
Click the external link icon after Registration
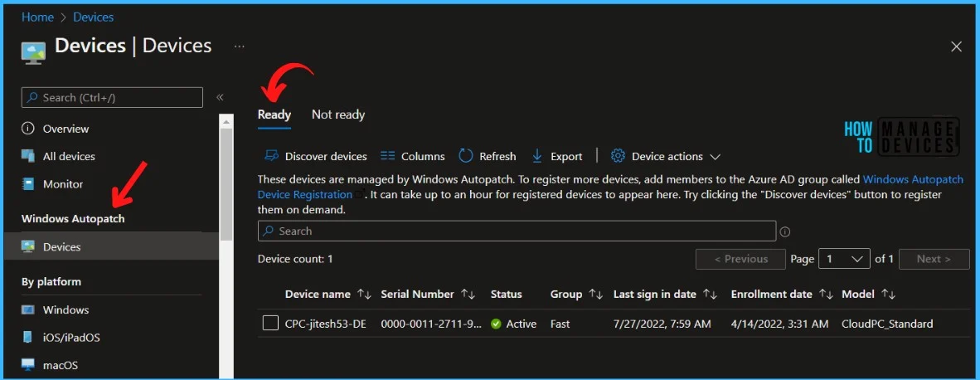click(x=360, y=194)
